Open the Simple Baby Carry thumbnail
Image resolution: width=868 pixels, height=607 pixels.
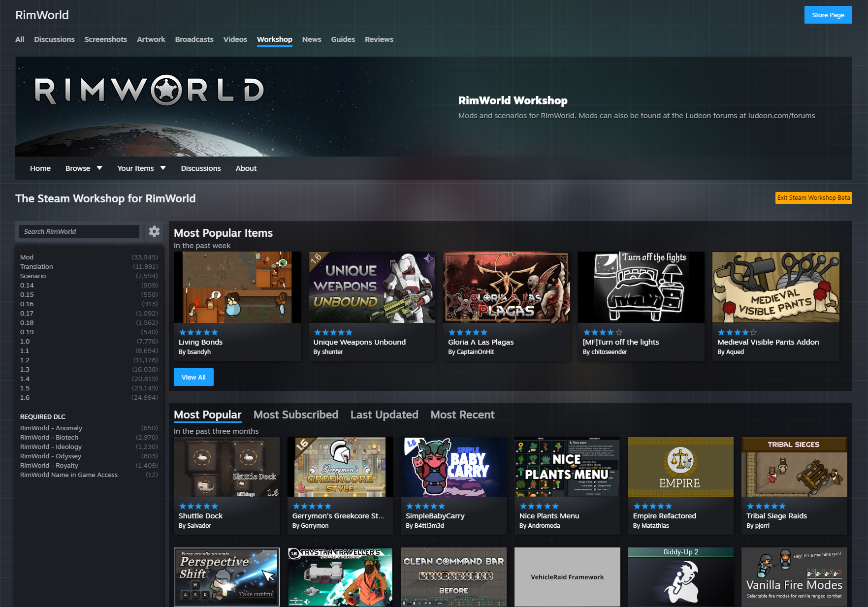453,467
